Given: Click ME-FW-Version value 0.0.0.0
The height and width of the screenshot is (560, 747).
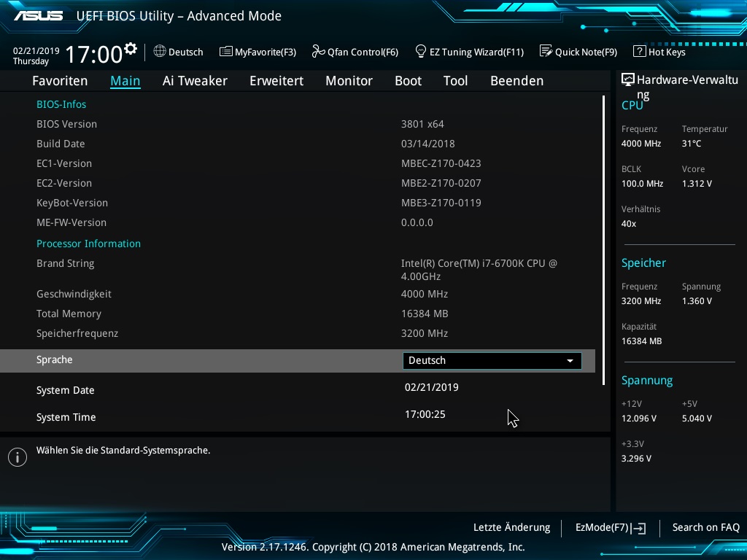Looking at the screenshot, I should pyautogui.click(x=417, y=222).
